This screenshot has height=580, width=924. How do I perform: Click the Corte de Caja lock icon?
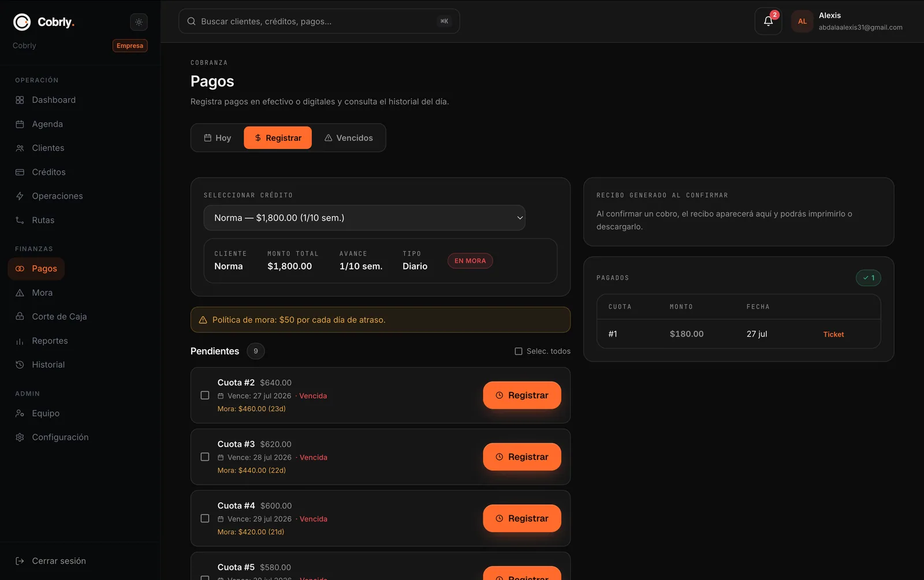pos(20,317)
